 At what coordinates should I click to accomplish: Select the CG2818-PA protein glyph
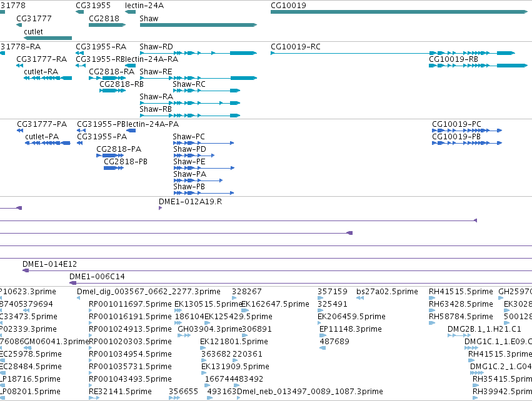(x=110, y=156)
